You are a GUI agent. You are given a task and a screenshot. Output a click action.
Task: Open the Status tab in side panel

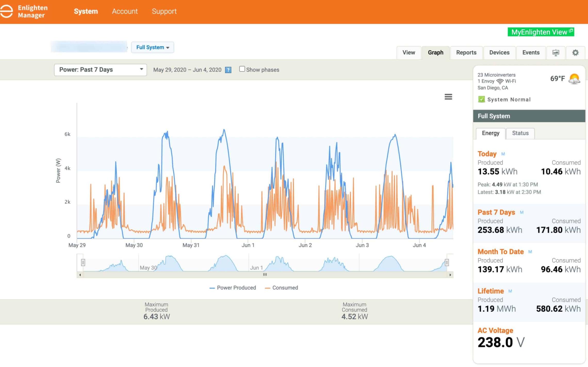(520, 133)
